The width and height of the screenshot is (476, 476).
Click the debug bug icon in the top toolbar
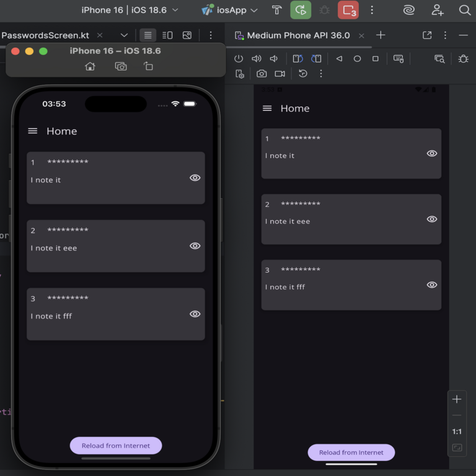324,10
